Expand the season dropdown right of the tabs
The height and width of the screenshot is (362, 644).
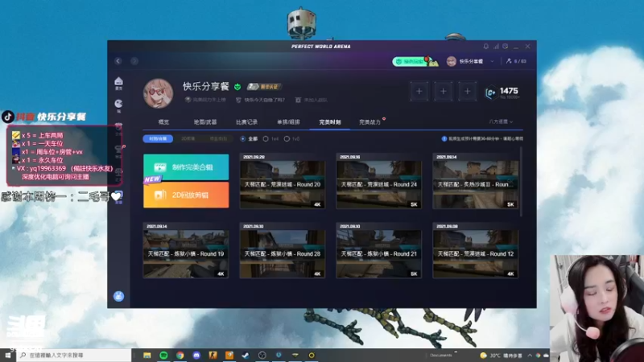[501, 122]
